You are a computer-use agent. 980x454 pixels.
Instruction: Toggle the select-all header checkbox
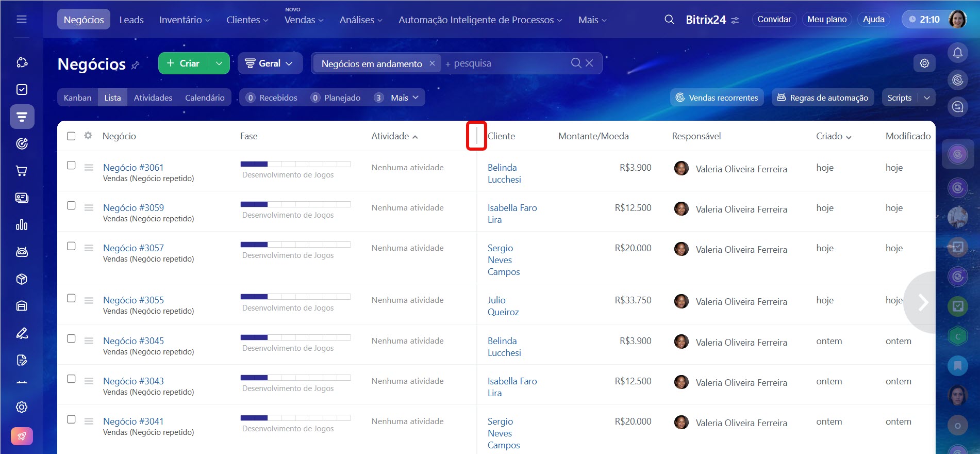coord(71,136)
